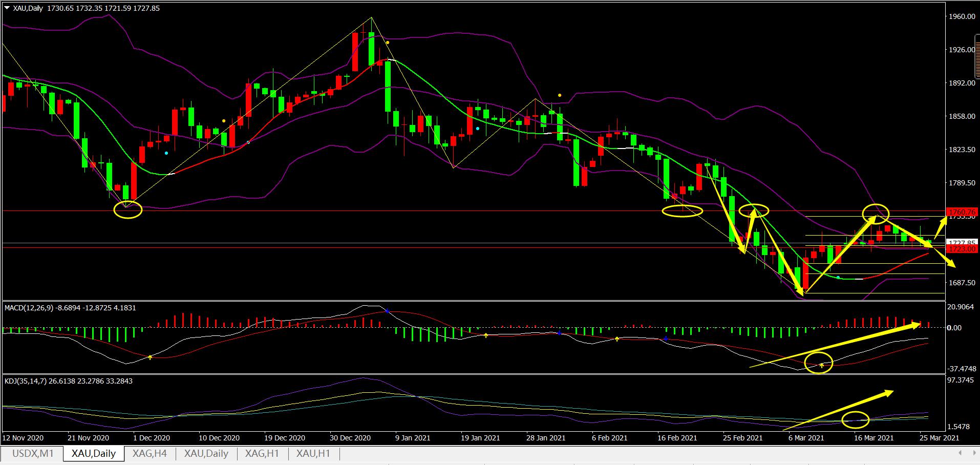Image resolution: width=980 pixels, height=465 pixels.
Task: Click the KDJ 1.5478 scale value
Action: (959, 427)
